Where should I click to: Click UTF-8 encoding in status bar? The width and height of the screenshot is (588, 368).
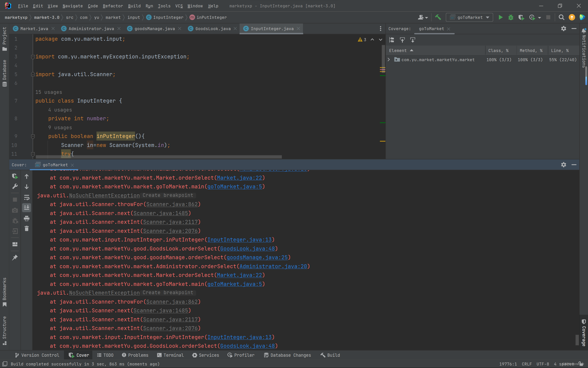[543, 364]
